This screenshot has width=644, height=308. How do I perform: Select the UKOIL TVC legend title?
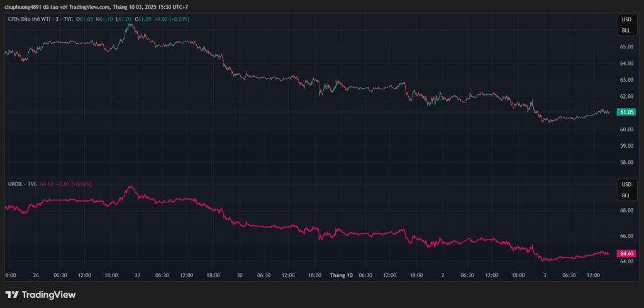[22, 184]
